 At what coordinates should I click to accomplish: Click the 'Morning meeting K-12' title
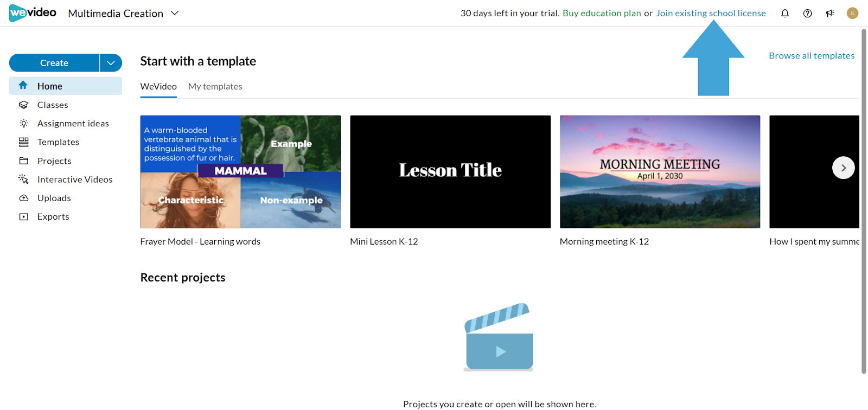click(604, 242)
